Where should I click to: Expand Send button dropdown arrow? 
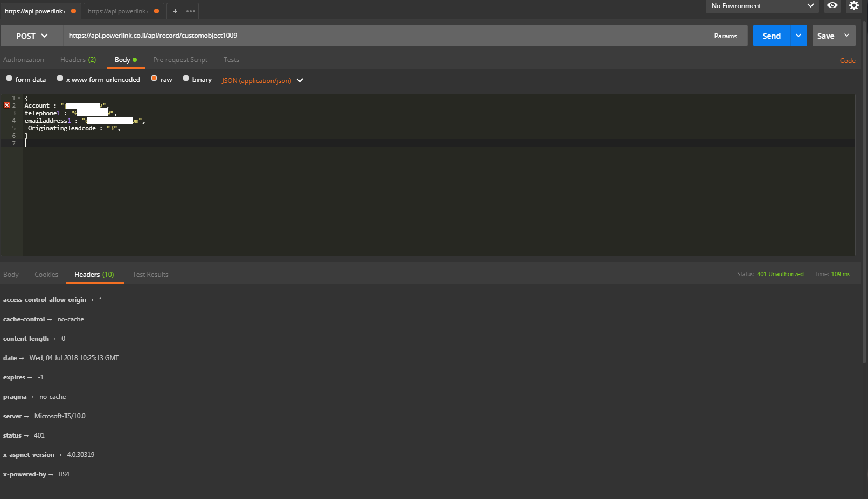tap(798, 36)
